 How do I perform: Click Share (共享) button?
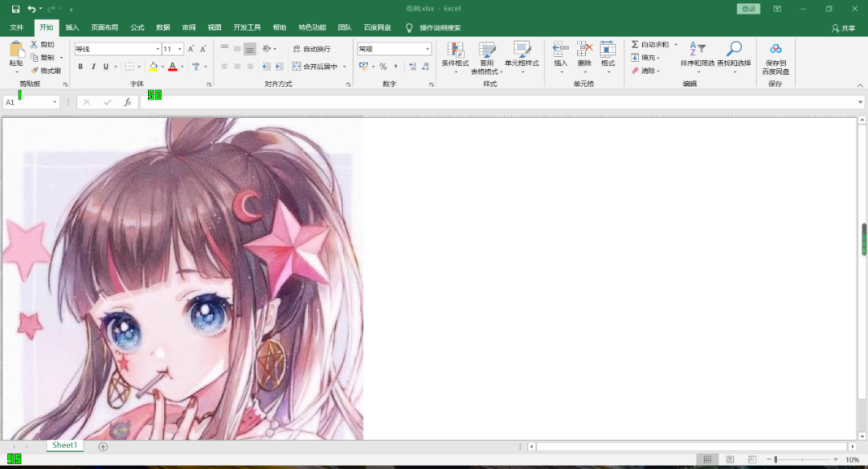click(x=844, y=27)
